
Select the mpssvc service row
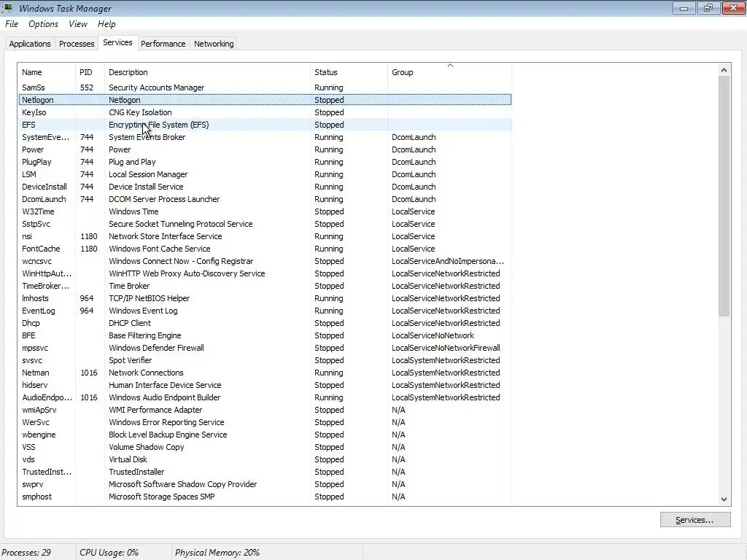(x=265, y=348)
